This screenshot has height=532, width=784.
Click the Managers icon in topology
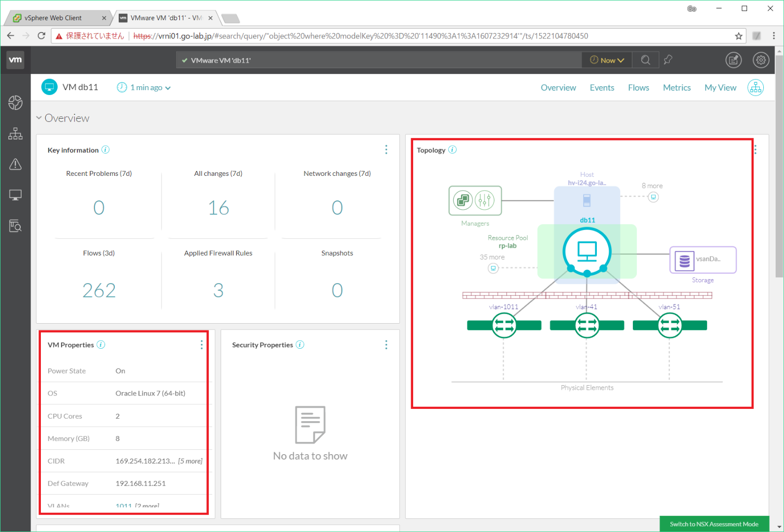pos(475,200)
